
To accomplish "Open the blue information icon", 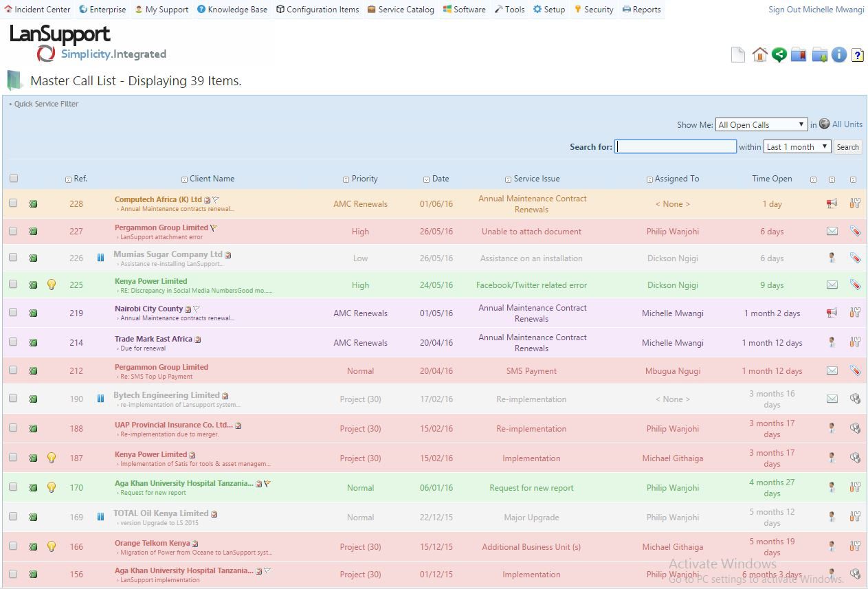I will coord(838,55).
